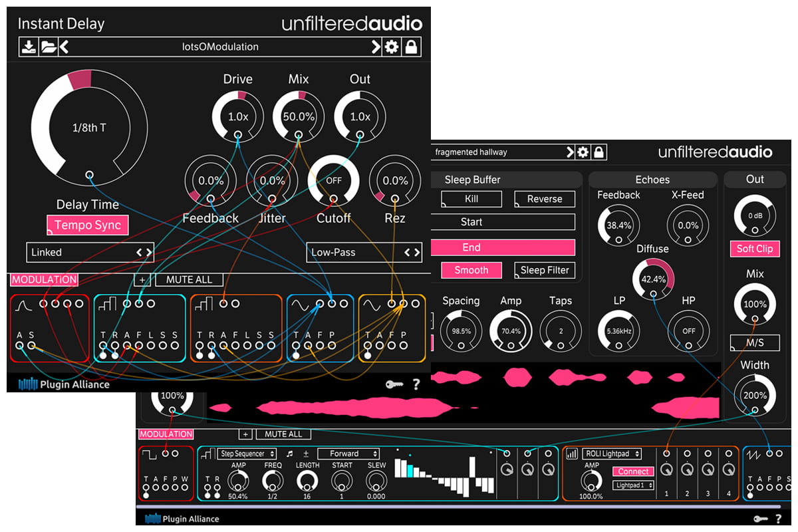Open settings gear beside fragmented hallway preset
The height and width of the screenshot is (532, 798).
click(583, 152)
